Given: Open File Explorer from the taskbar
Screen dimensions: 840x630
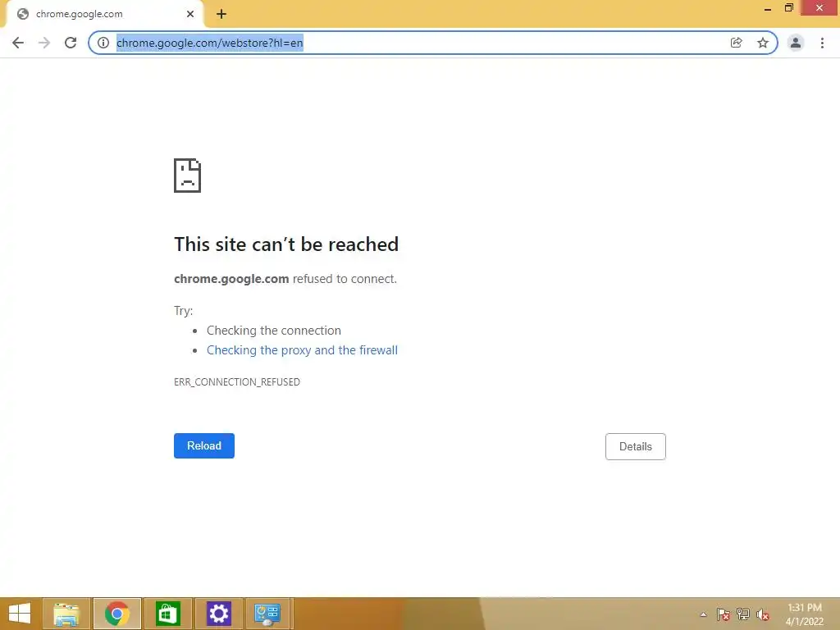Looking at the screenshot, I should (x=66, y=614).
